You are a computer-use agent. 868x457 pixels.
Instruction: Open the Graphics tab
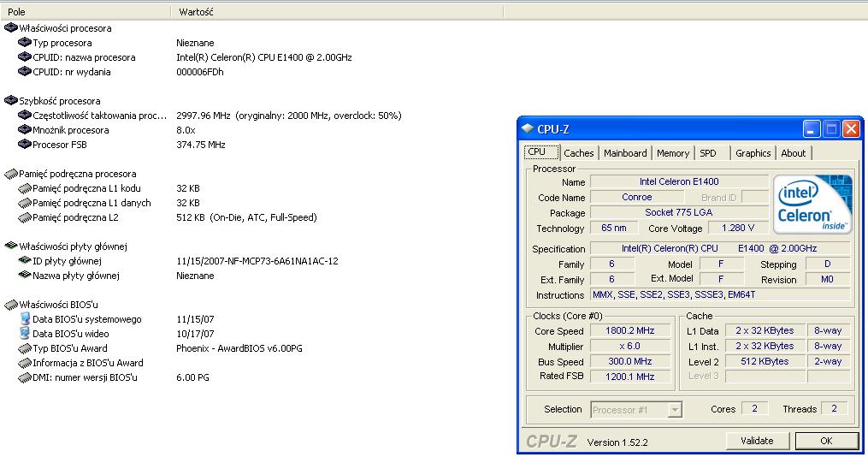click(x=753, y=153)
